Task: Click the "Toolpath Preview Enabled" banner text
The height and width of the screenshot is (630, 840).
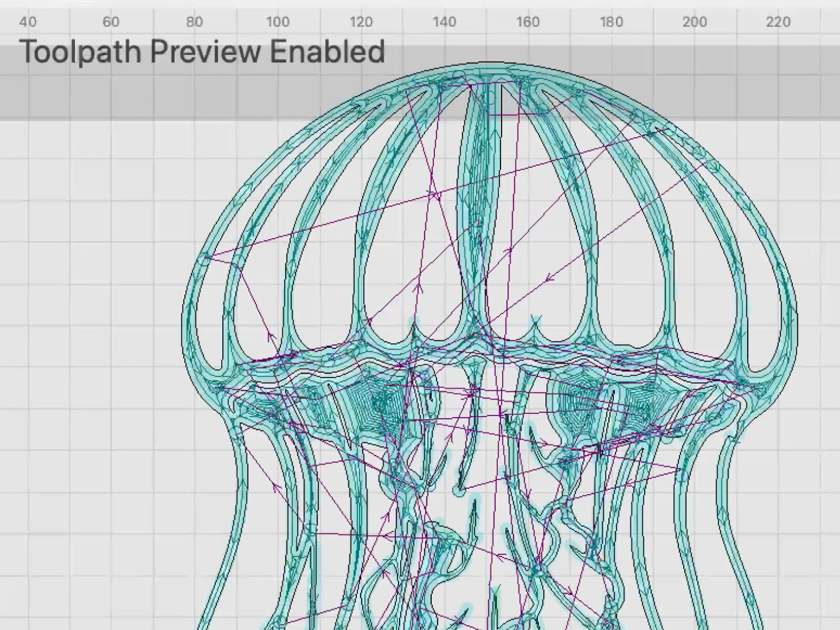Action: [202, 51]
